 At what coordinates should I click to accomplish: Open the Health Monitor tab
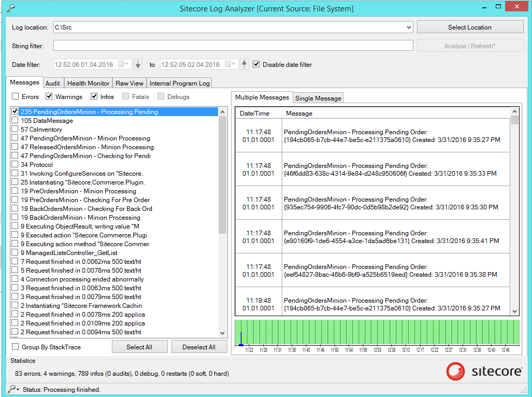(x=88, y=83)
